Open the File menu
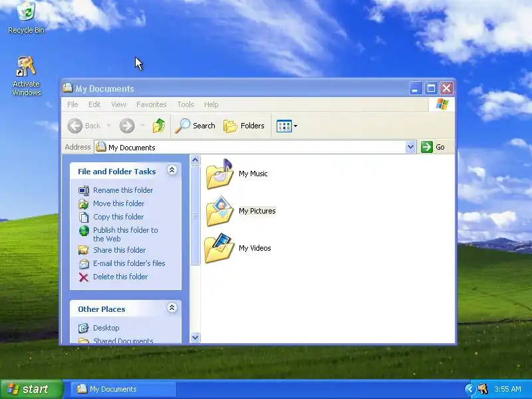The width and height of the screenshot is (532, 399). pos(72,104)
